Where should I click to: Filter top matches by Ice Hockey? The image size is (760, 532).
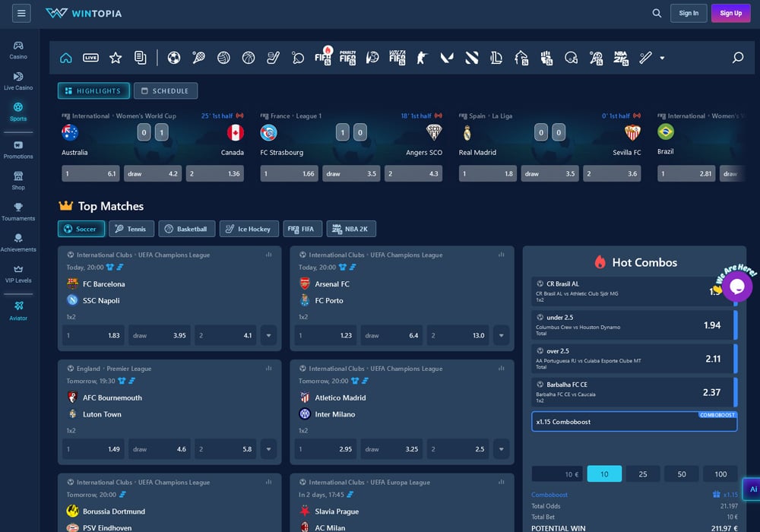pyautogui.click(x=249, y=229)
